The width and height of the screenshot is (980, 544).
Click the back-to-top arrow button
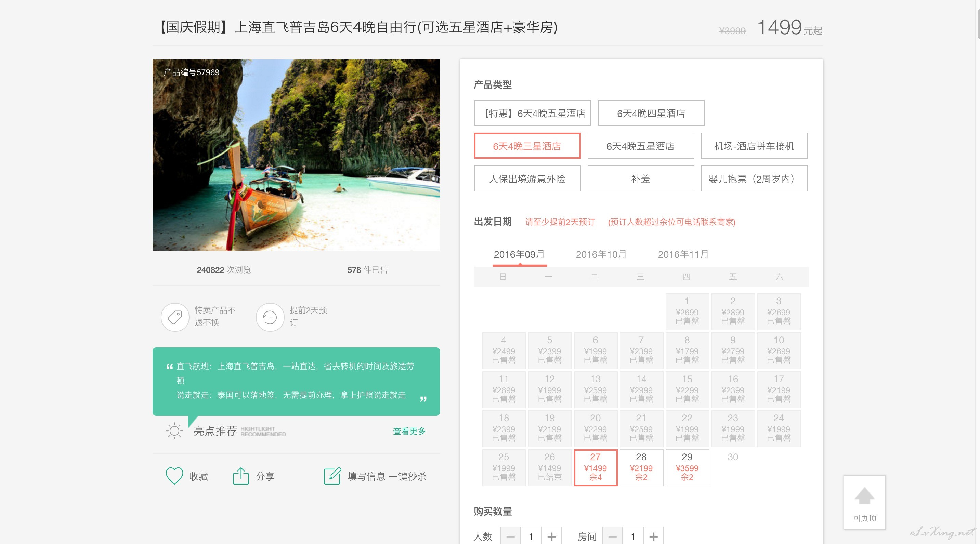point(864,502)
